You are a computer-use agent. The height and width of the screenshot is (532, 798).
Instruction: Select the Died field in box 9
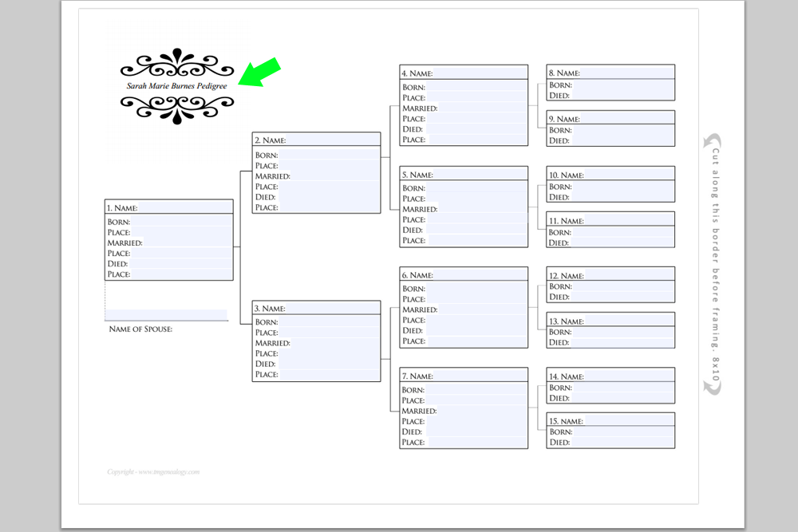coord(622,140)
